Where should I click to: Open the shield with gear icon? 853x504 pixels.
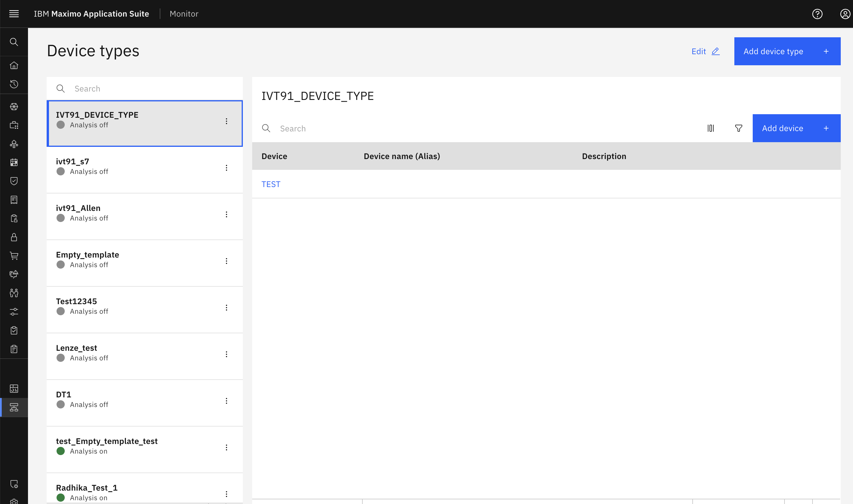pyautogui.click(x=14, y=484)
